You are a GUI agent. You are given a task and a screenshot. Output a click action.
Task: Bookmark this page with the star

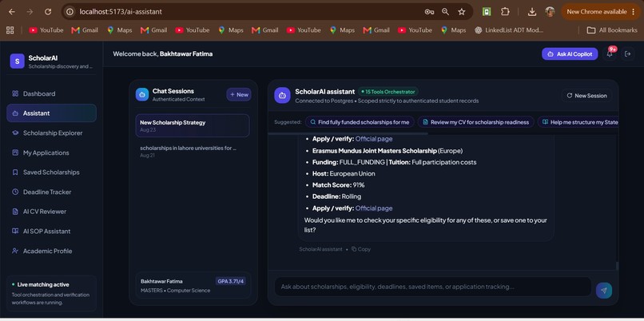(462, 12)
